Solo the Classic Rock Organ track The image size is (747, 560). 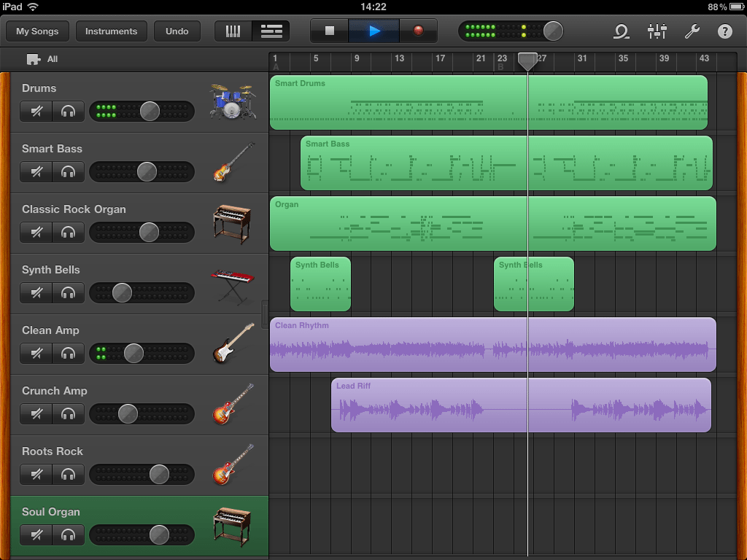click(x=68, y=233)
